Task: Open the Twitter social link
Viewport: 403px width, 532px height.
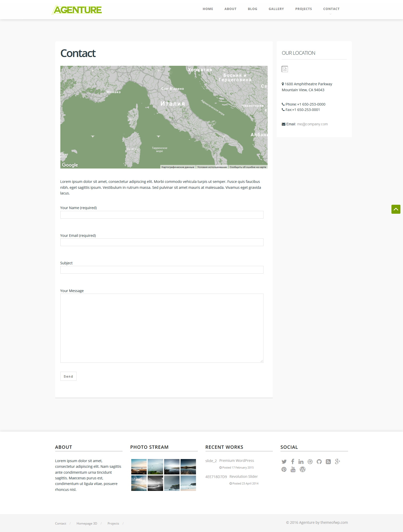Action: tap(284, 462)
